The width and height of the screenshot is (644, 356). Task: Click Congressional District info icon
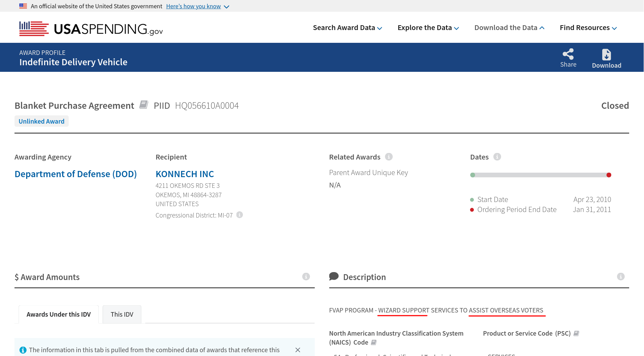240,215
